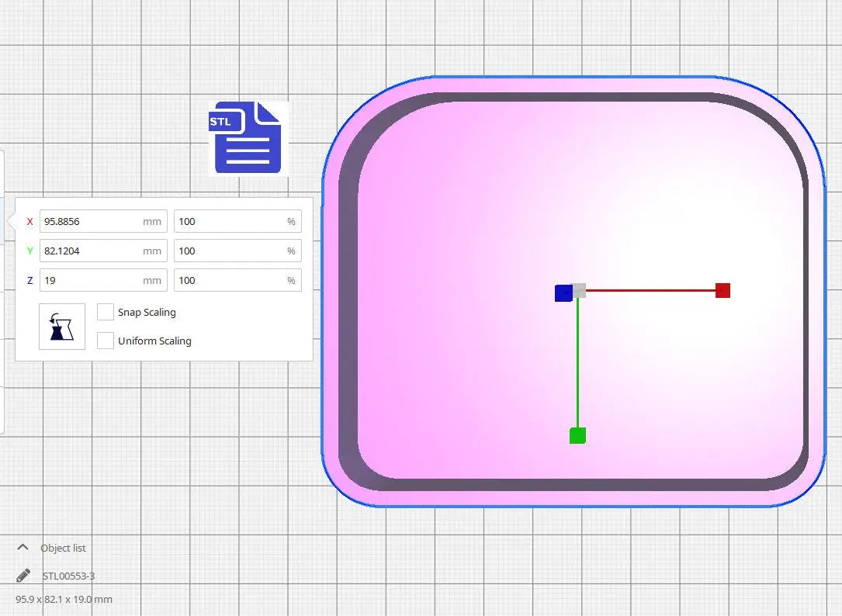Enable the Snap Scaling checkbox
Image resolution: width=842 pixels, height=616 pixels.
point(106,312)
